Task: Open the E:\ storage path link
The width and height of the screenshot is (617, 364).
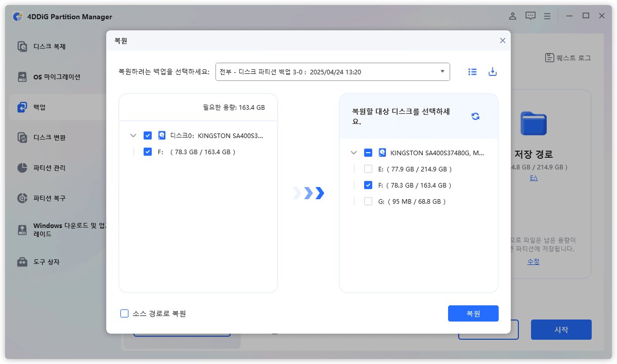Action: (534, 177)
